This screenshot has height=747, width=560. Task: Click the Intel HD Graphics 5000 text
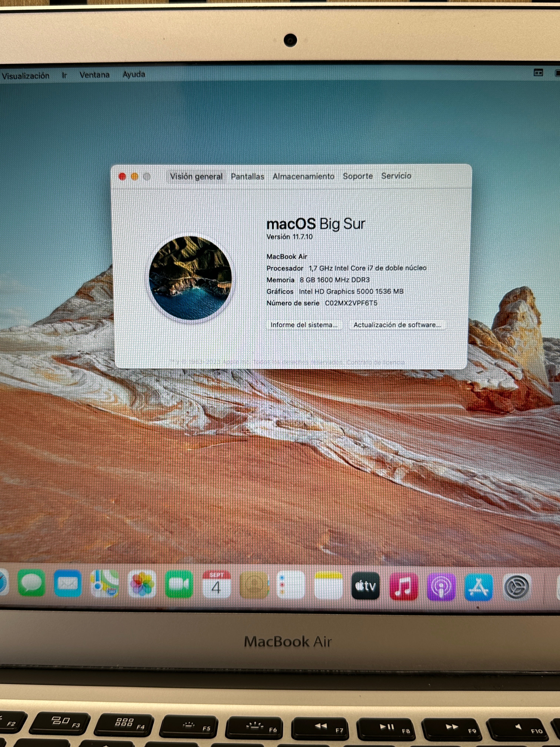coord(351,291)
